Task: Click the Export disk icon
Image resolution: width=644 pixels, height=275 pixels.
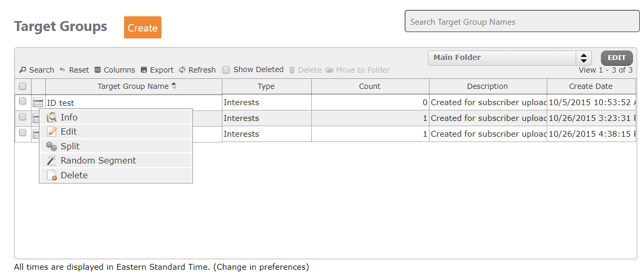Action: coord(144,70)
